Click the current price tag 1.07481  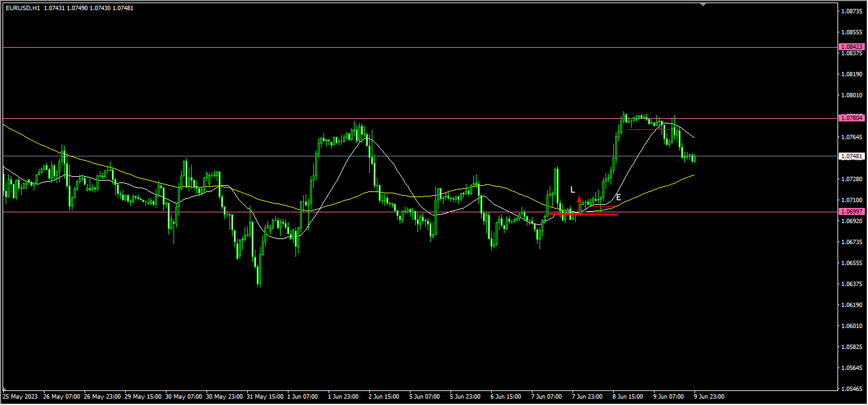[x=851, y=156]
